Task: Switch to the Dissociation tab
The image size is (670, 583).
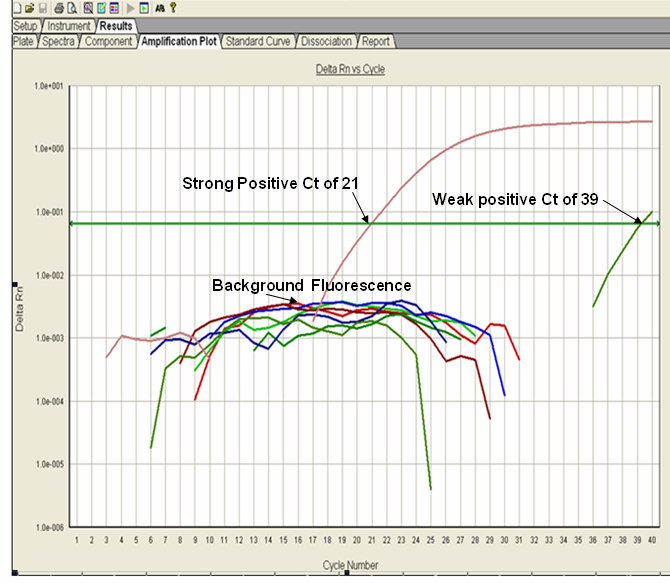Action: (326, 41)
